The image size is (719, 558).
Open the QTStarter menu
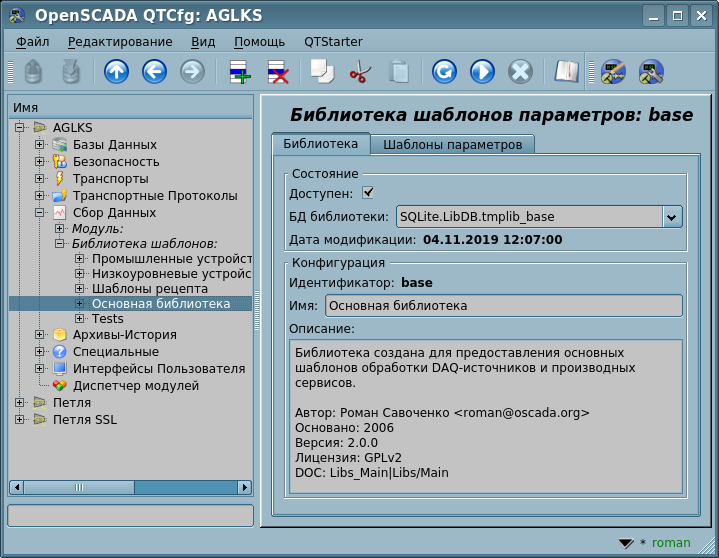[333, 42]
